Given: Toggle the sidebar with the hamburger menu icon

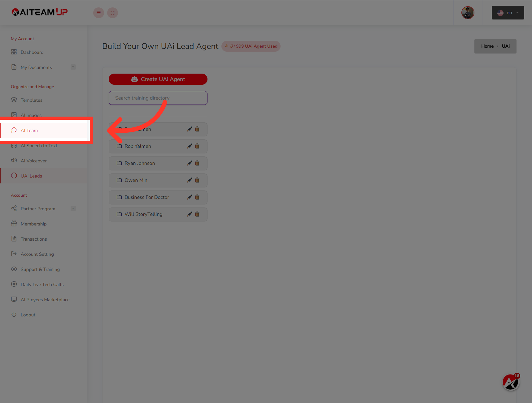Looking at the screenshot, I should click(x=98, y=13).
